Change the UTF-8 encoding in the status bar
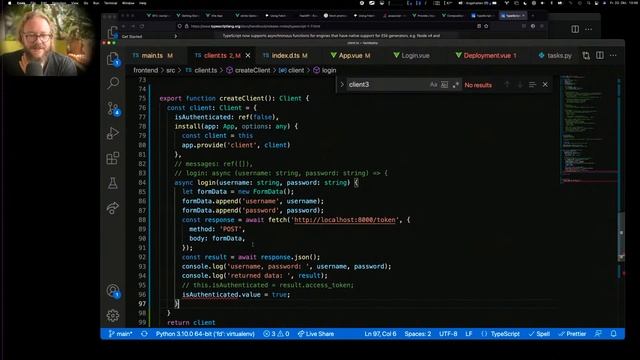 tap(448, 334)
